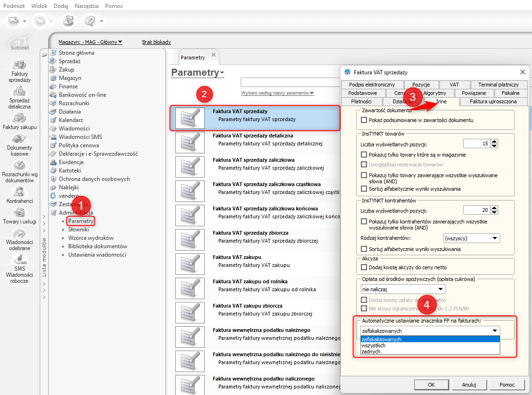Enable Dodaj kwotę akcyzy do ceny netto
532x395 pixels.
click(364, 267)
